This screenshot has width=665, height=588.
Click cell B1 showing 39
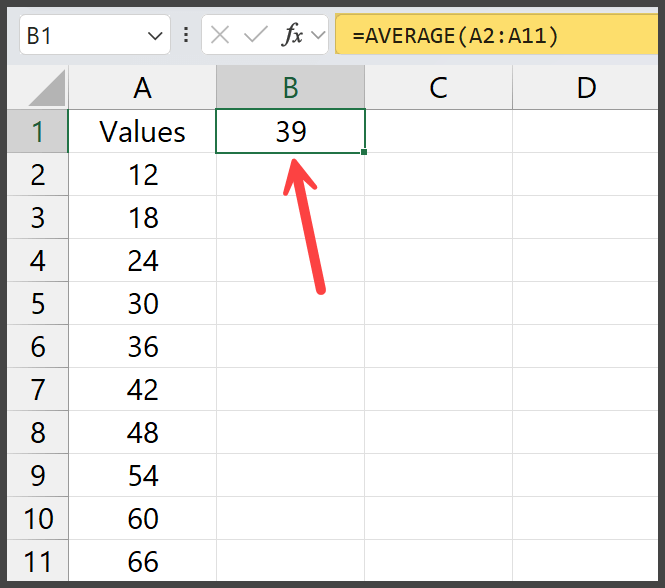coord(291,131)
